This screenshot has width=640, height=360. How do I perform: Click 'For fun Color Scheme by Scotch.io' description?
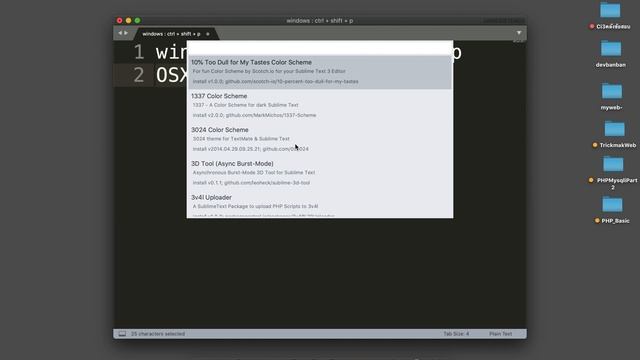pyautogui.click(x=269, y=71)
